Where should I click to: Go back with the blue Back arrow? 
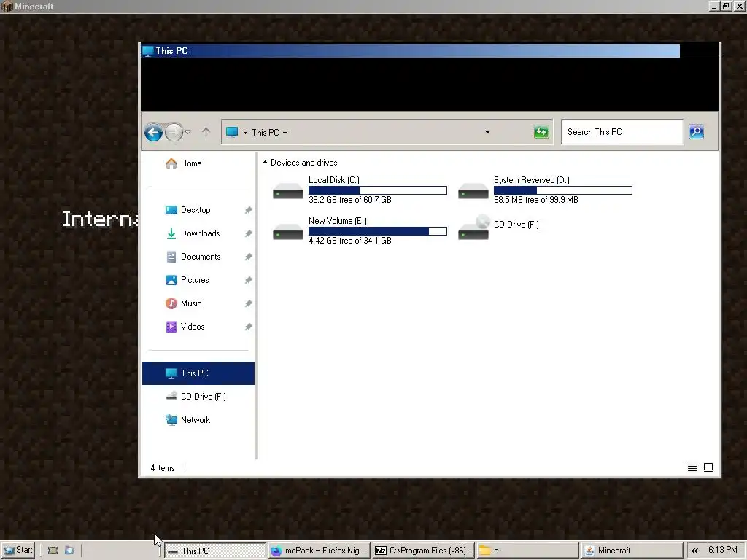(153, 132)
